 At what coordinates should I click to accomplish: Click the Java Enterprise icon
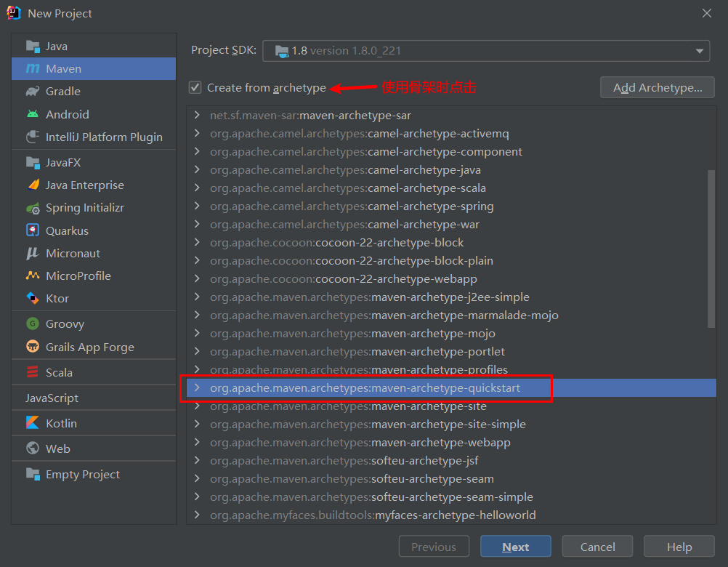(33, 185)
